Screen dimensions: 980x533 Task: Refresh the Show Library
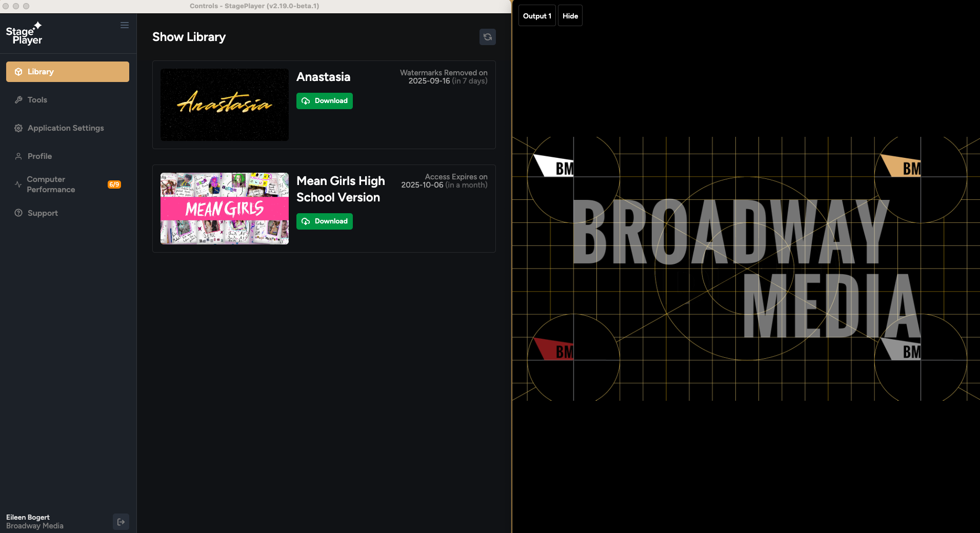coord(487,37)
